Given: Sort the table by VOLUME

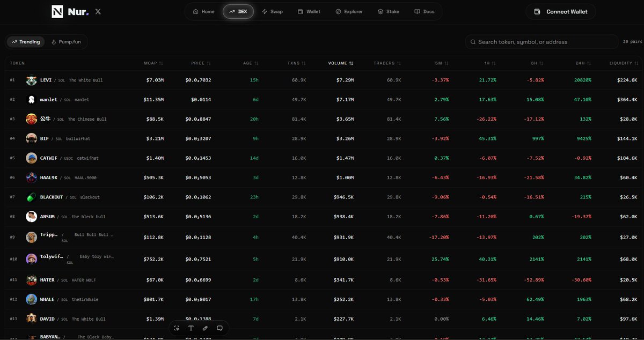Looking at the screenshot, I should (341, 63).
